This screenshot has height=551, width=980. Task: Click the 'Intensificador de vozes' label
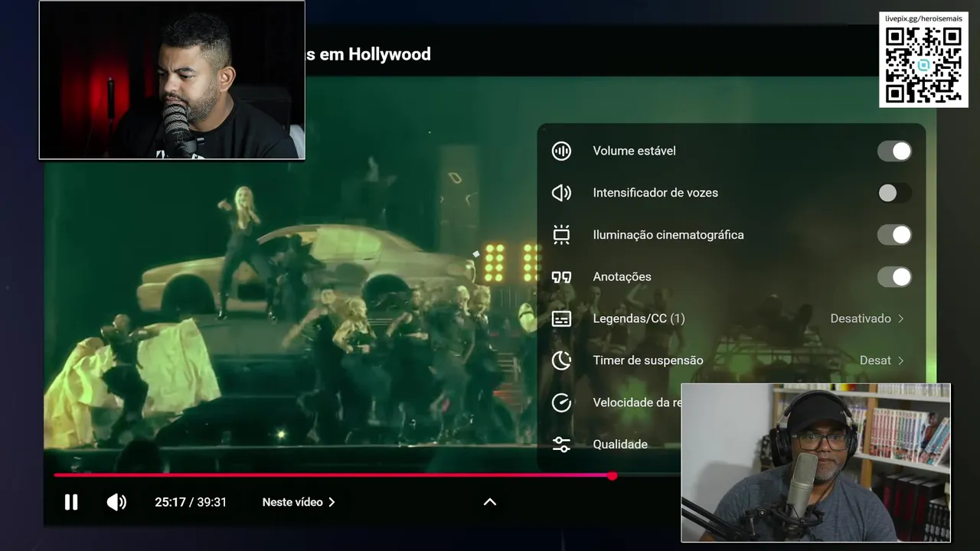pos(655,193)
